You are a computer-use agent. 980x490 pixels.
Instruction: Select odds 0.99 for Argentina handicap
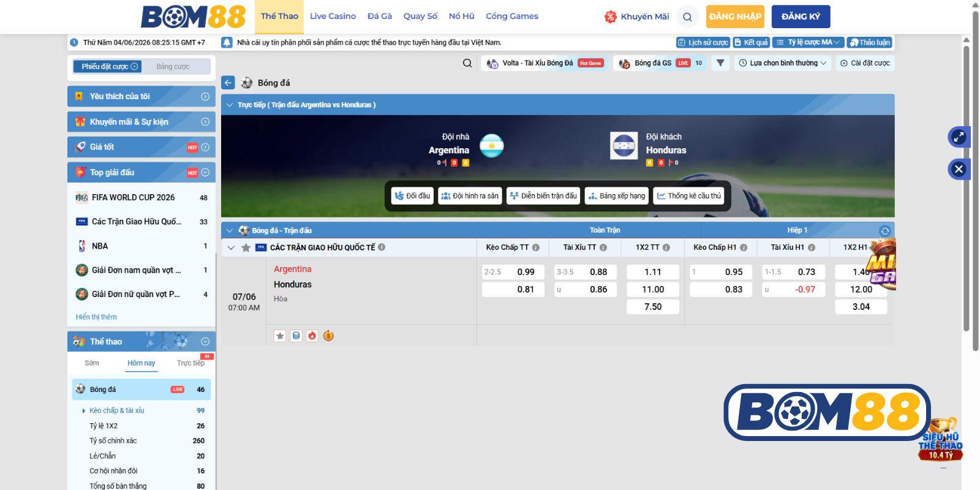[x=513, y=272]
